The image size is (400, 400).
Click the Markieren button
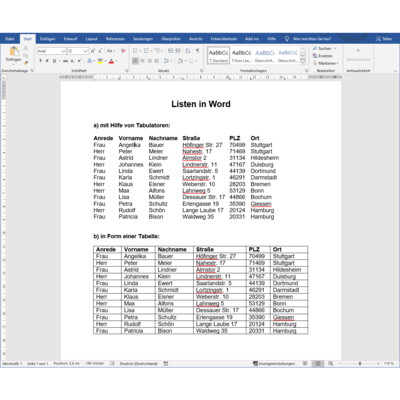[326, 63]
